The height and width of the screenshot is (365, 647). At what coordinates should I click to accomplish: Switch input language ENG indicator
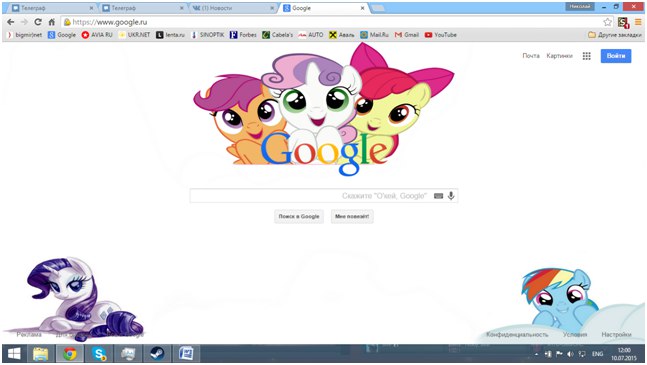point(597,354)
